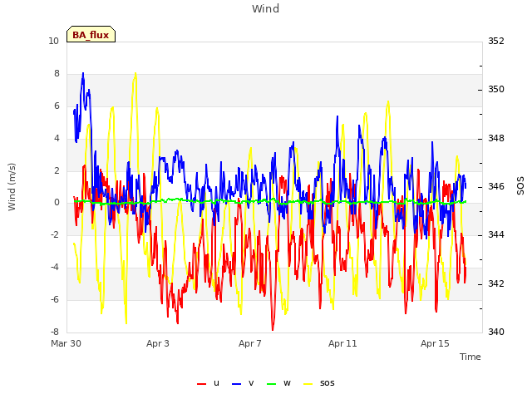Click the right axis value '342'
The image size is (532, 399).
coord(496,283)
